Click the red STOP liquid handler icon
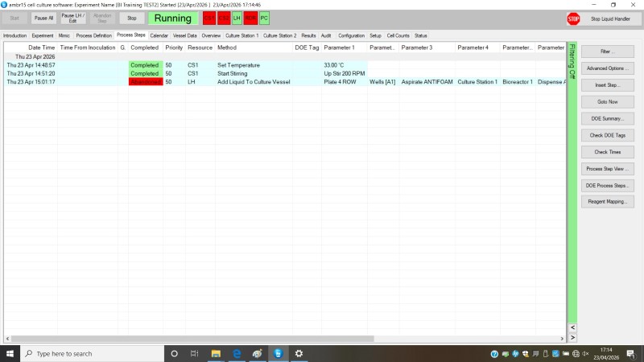The height and width of the screenshot is (362, 644). [573, 19]
